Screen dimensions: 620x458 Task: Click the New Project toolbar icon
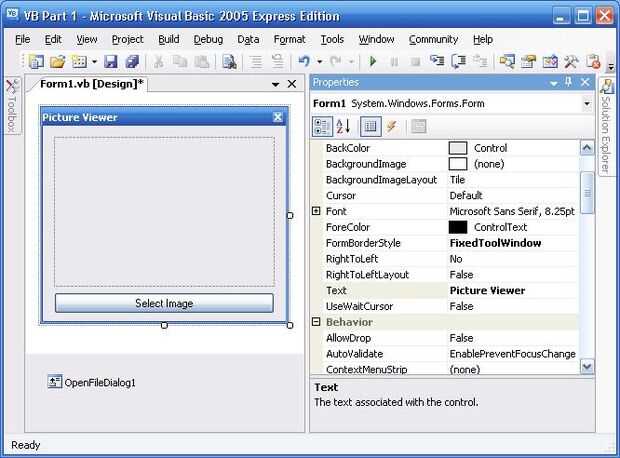click(36, 62)
